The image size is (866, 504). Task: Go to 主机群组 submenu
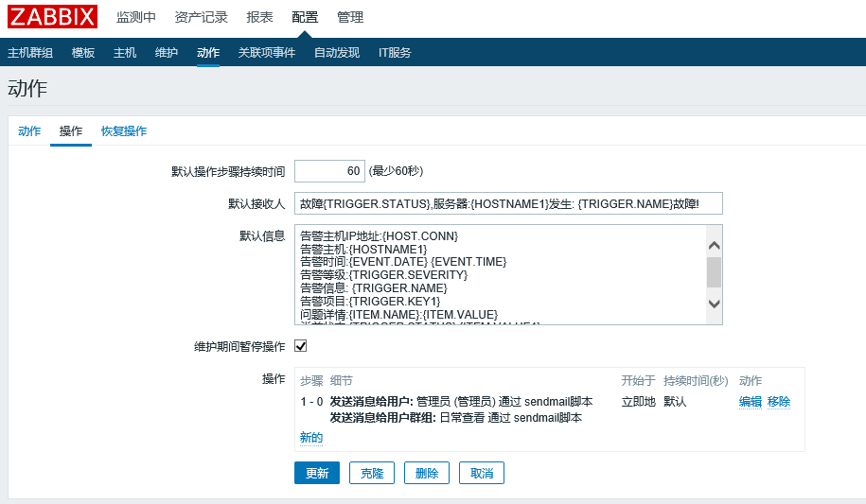coord(30,52)
